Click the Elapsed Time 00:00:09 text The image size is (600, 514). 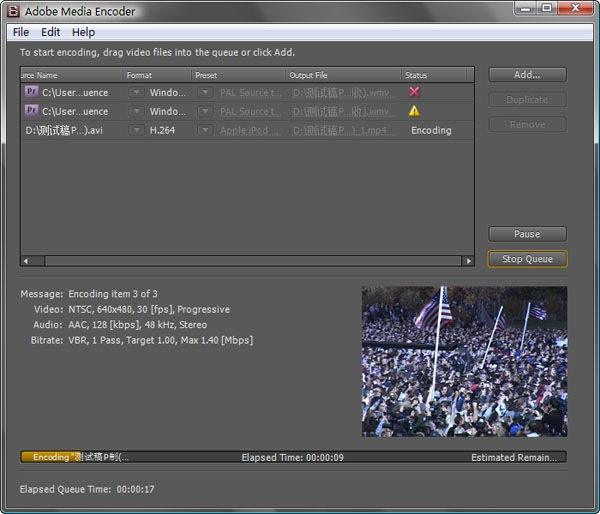(292, 457)
